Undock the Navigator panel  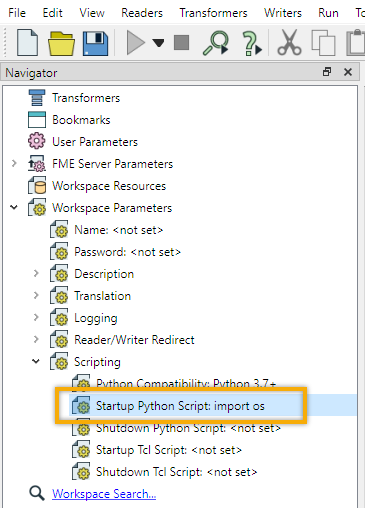[327, 72]
